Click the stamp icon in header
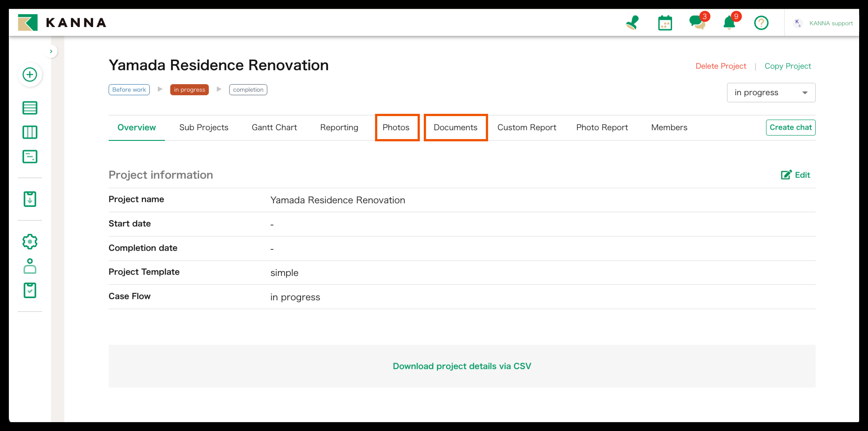Image resolution: width=868 pixels, height=431 pixels. [632, 23]
